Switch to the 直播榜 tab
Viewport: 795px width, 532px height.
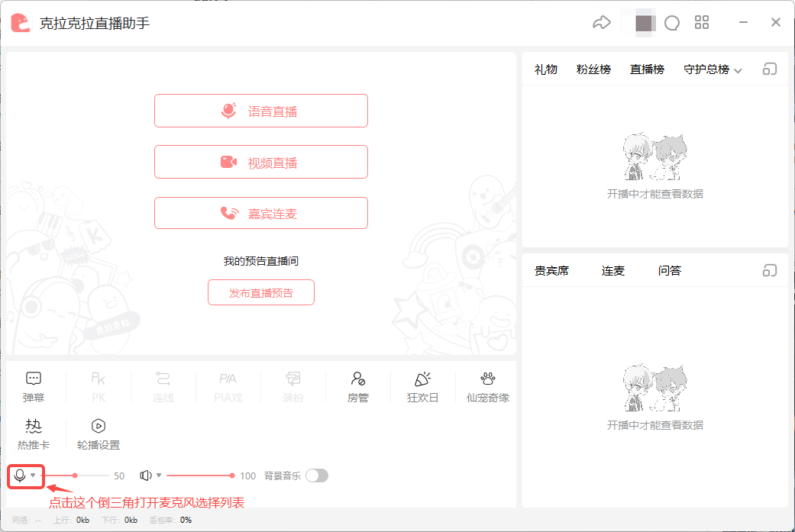pos(647,69)
